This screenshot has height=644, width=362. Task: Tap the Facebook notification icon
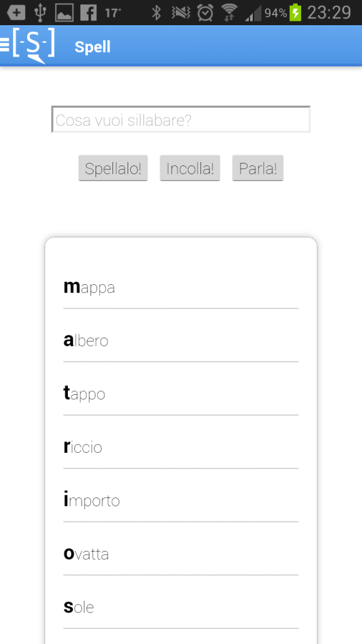[89, 13]
